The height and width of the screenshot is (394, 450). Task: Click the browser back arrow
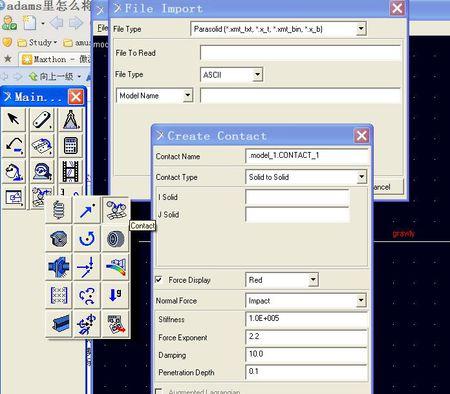pyautogui.click(x=56, y=23)
